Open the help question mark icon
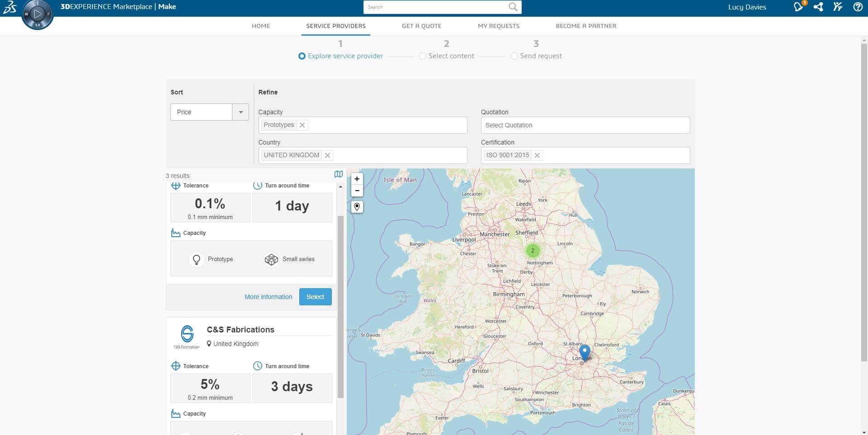Screen dimensions: 868x435 tap(858, 7)
